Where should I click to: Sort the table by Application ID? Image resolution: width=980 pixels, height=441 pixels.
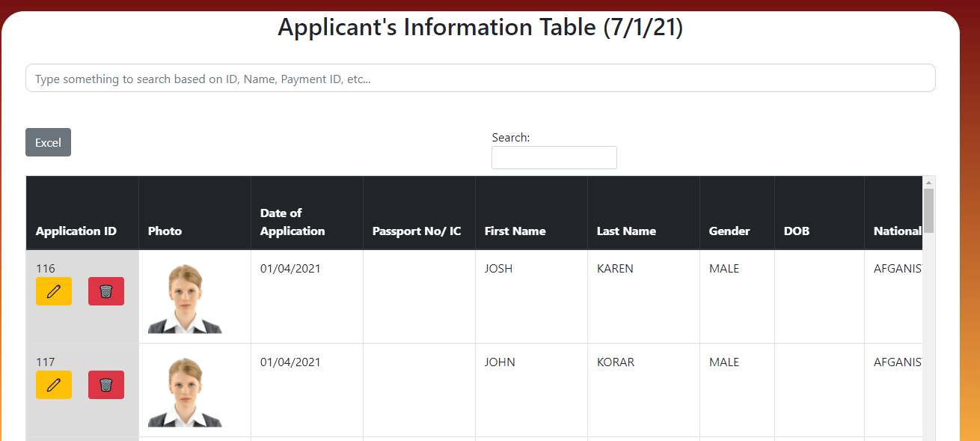click(x=75, y=231)
